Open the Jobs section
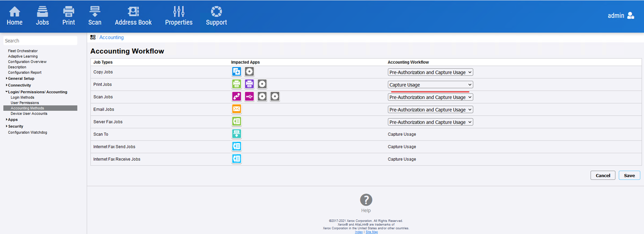644x234 pixels. coord(42,12)
